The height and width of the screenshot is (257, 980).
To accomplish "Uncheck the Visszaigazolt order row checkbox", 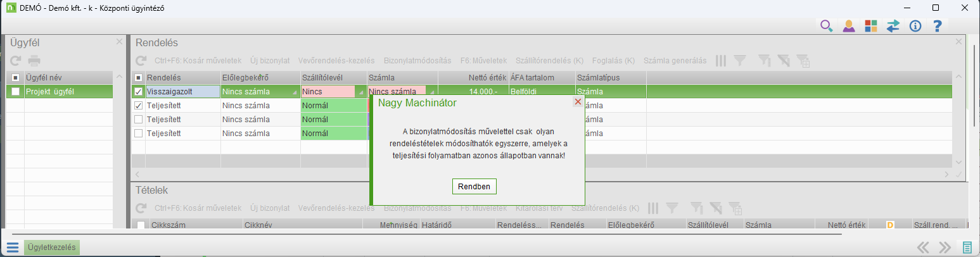I will (x=139, y=92).
